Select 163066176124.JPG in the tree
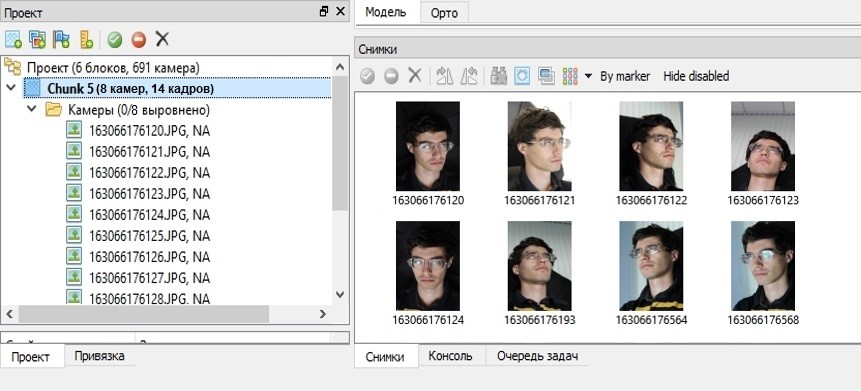This screenshot has height=391, width=861. (149, 215)
